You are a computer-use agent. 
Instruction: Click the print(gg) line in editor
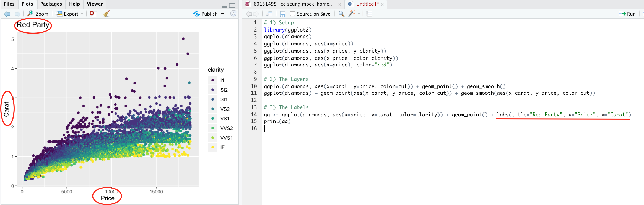click(277, 121)
